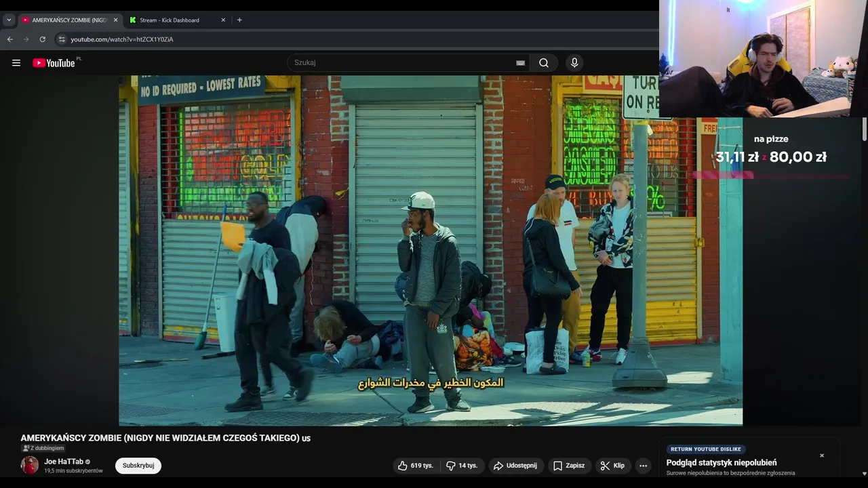Open more actions three-dot menu
Image resolution: width=868 pixels, height=488 pixels.
pyautogui.click(x=643, y=466)
